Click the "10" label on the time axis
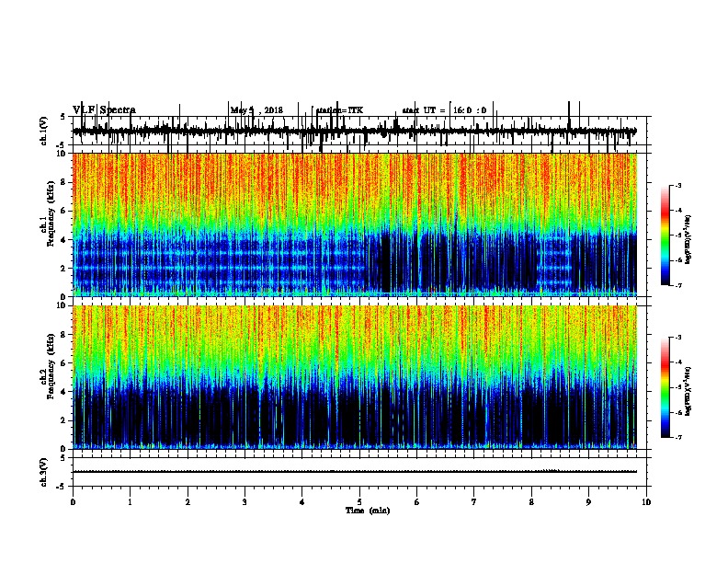 (x=646, y=502)
